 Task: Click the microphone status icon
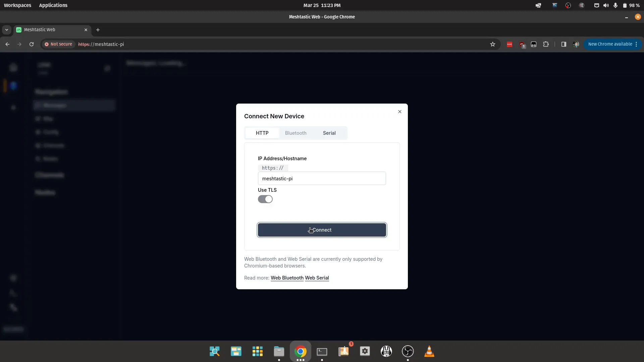coord(615,5)
